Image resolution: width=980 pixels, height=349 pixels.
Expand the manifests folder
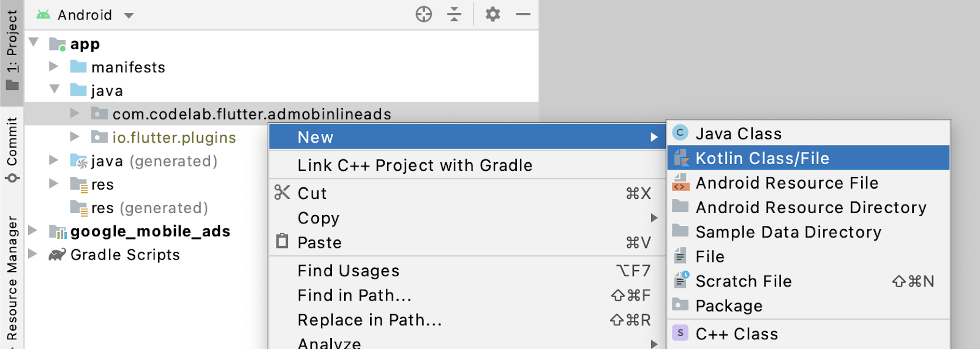[54, 66]
